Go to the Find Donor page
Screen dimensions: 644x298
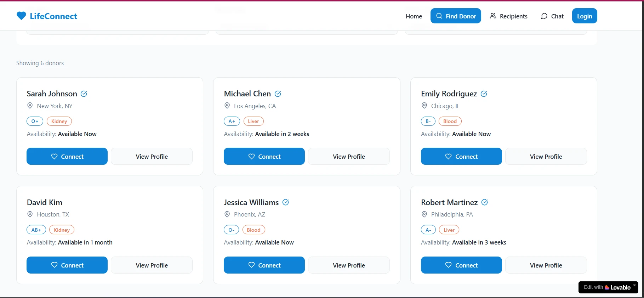[456, 16]
